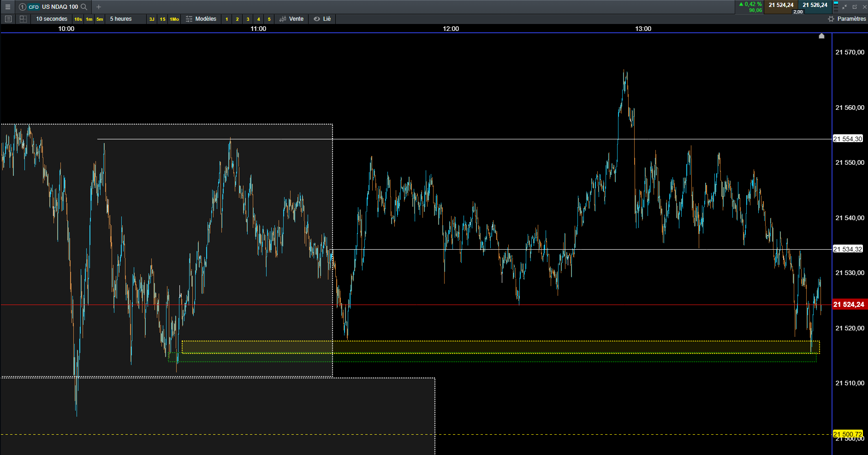The height and width of the screenshot is (455, 868).
Task: Select the 21 554,30 horizontal line label
Action: (x=848, y=139)
